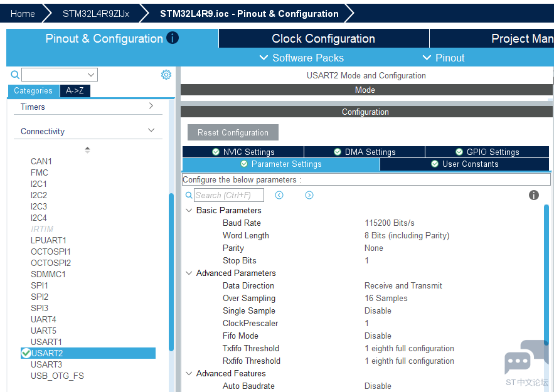Image resolution: width=554 pixels, height=392 pixels.
Task: Open the Software Packs menu
Action: [301, 58]
